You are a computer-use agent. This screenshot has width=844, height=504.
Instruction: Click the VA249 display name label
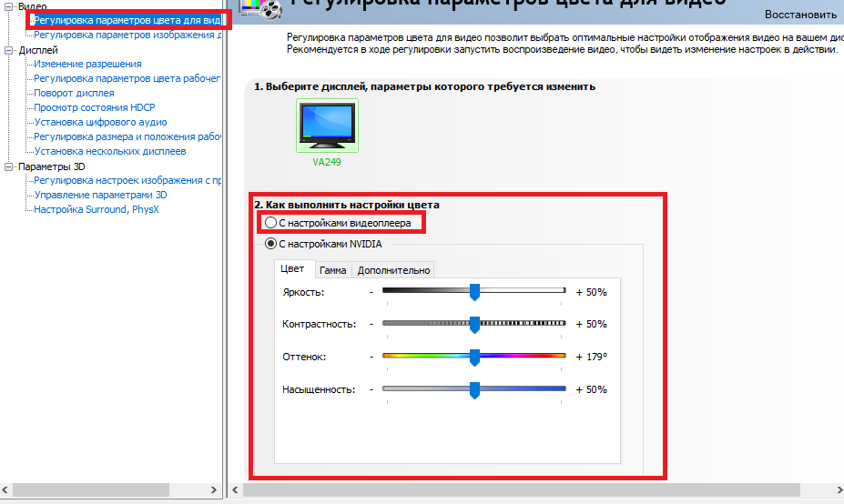327,162
